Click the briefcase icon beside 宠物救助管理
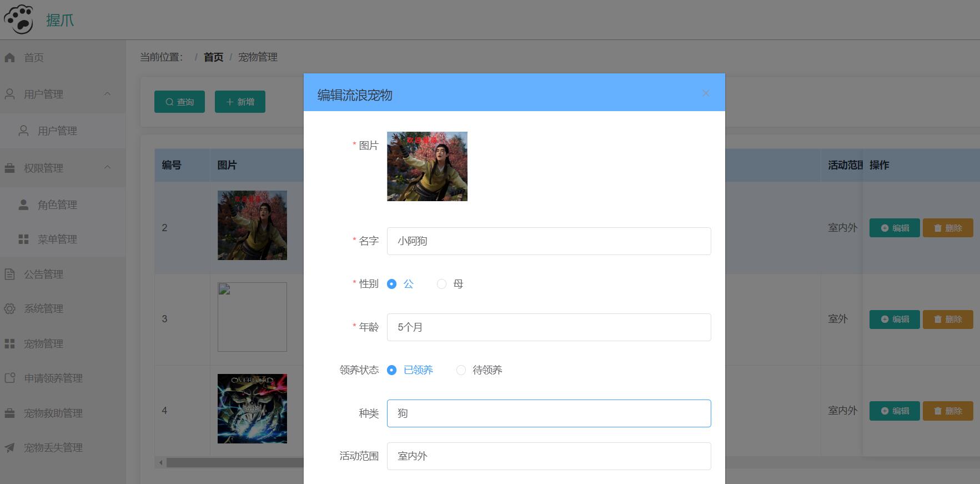 point(9,413)
